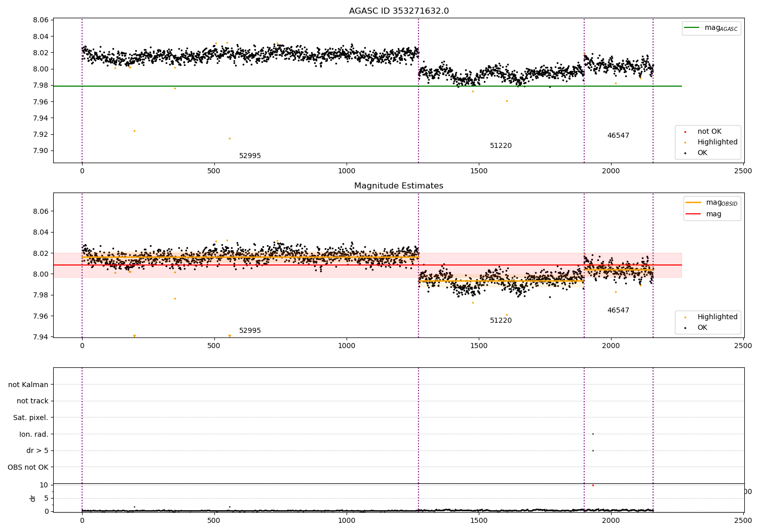This screenshot has width=760, height=532.
Task: Click the orange mag OBSID legend entry
Action: [x=712, y=203]
